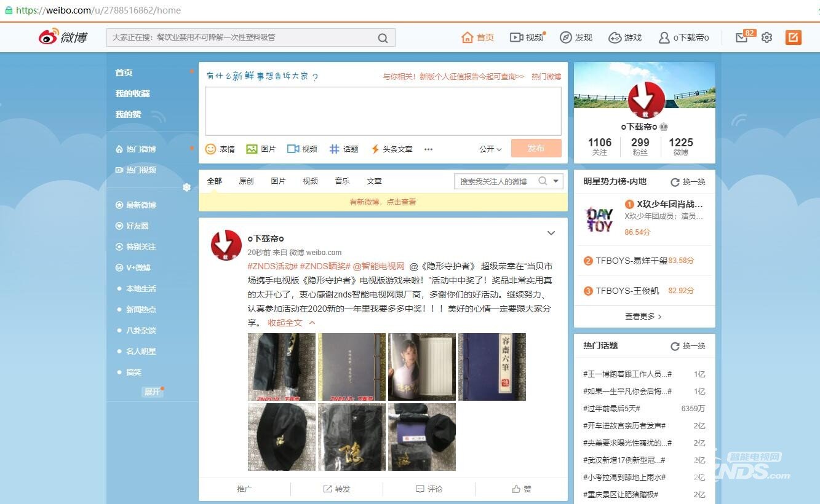Switch to the 全部 feed tab
This screenshot has width=820, height=504.
pos(214,181)
